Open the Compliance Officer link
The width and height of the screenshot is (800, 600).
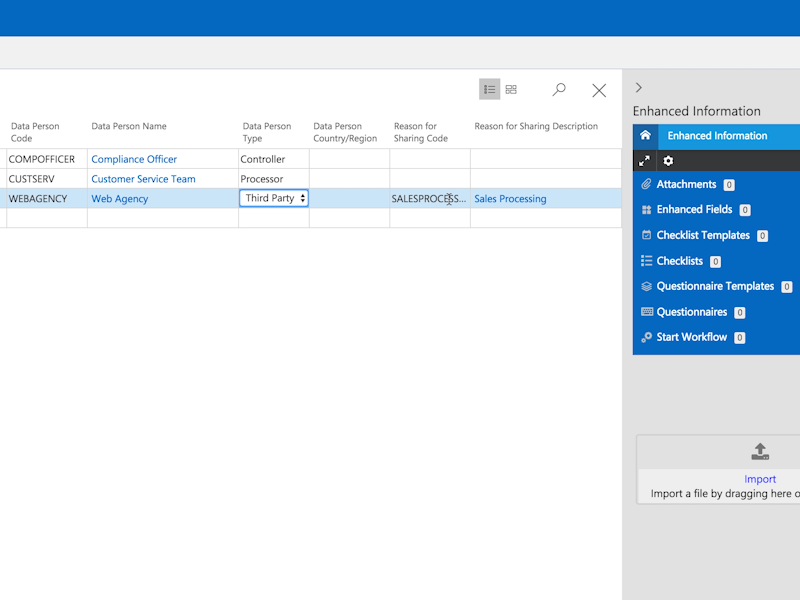(x=134, y=159)
